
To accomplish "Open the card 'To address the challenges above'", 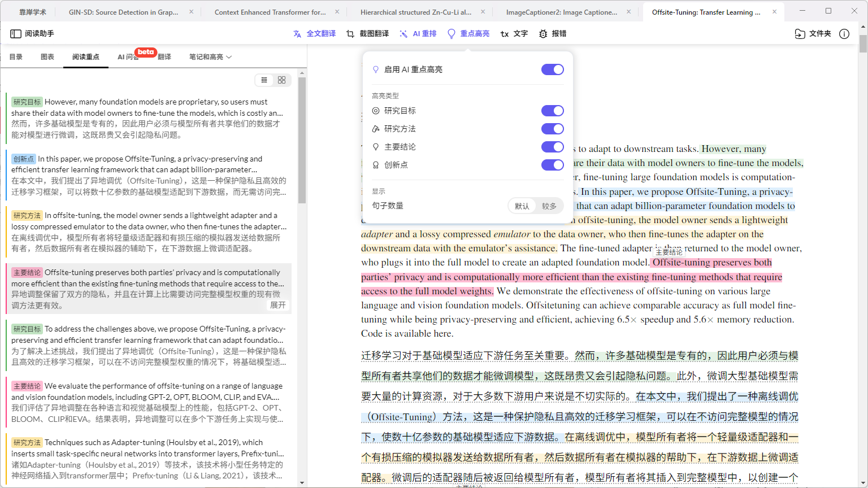I will [x=149, y=345].
